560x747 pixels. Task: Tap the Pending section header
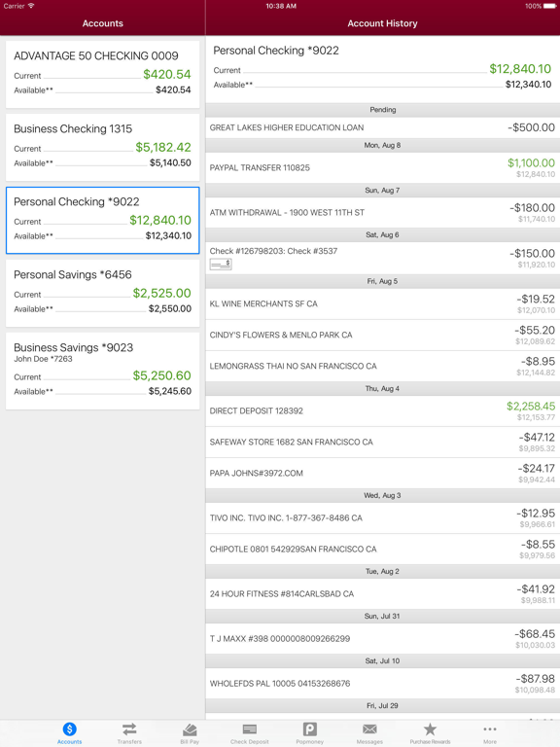(382, 110)
